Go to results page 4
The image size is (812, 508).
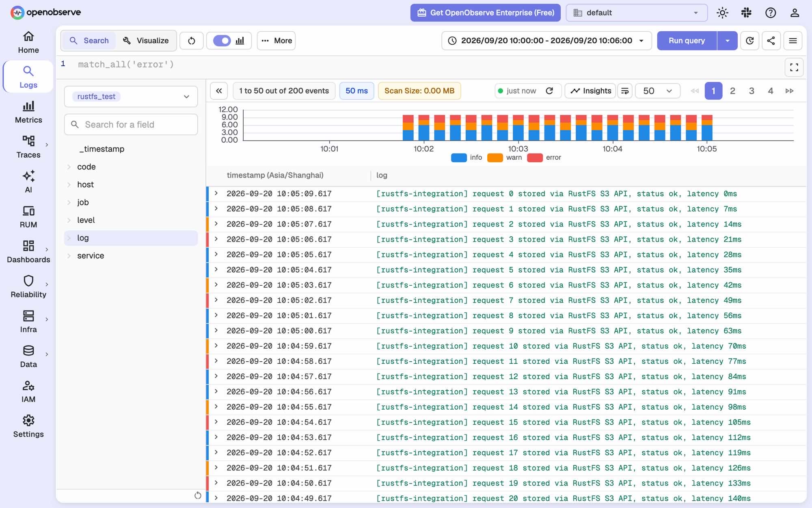(x=770, y=91)
